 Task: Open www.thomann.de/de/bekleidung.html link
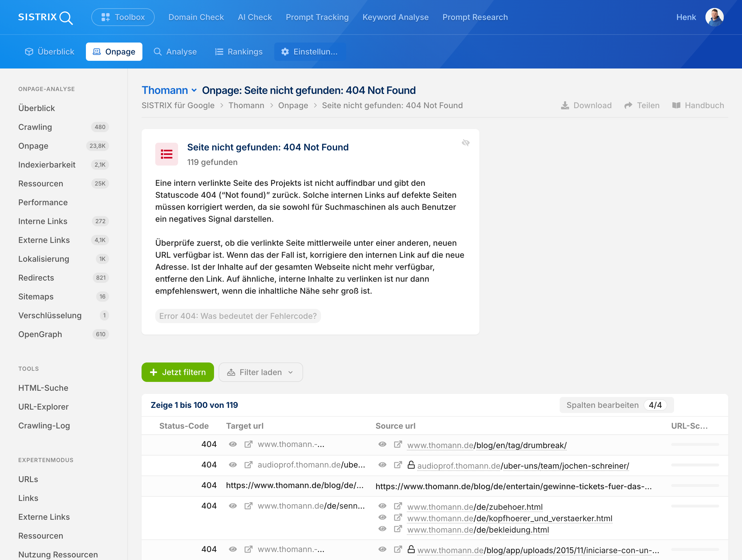(478, 530)
